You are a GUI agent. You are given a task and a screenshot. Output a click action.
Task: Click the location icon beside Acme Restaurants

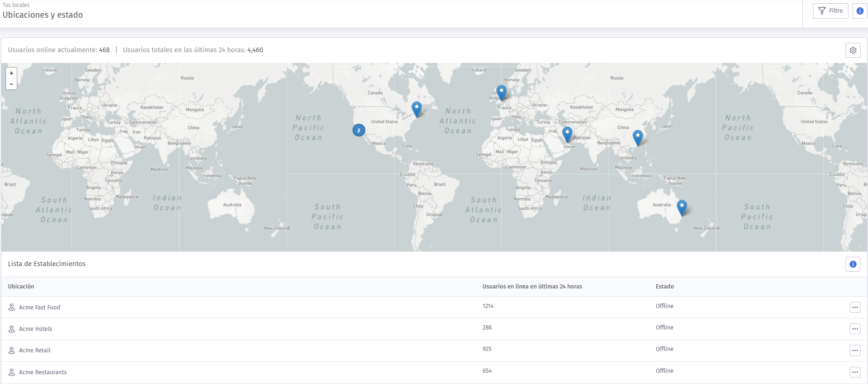(12, 372)
